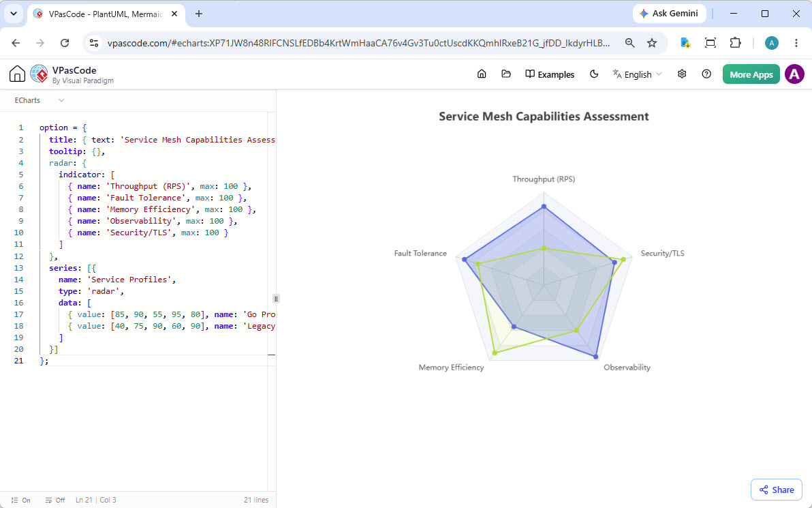Open the Chrome profile avatar
The image size is (812, 508).
(x=772, y=43)
